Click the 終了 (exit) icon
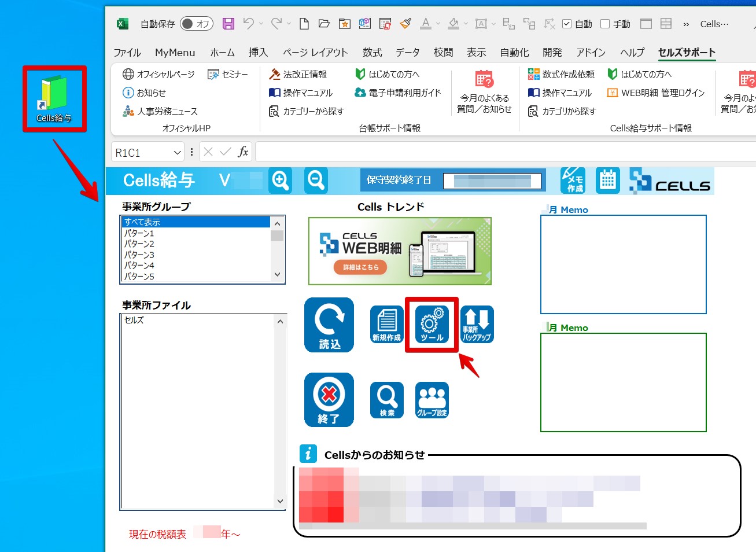 click(x=329, y=400)
